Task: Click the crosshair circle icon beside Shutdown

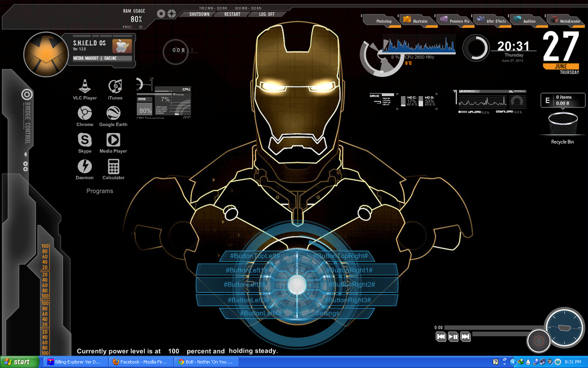Action: [x=171, y=14]
